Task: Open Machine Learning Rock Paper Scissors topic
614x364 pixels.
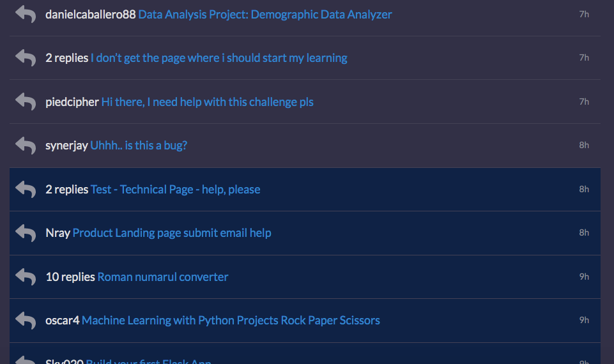Action: 231,321
